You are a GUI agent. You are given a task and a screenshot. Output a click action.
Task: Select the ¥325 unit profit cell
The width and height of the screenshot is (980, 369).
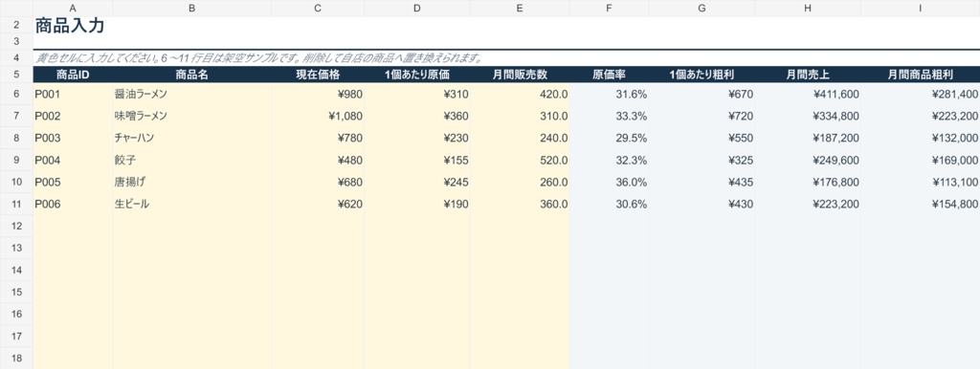click(x=702, y=160)
